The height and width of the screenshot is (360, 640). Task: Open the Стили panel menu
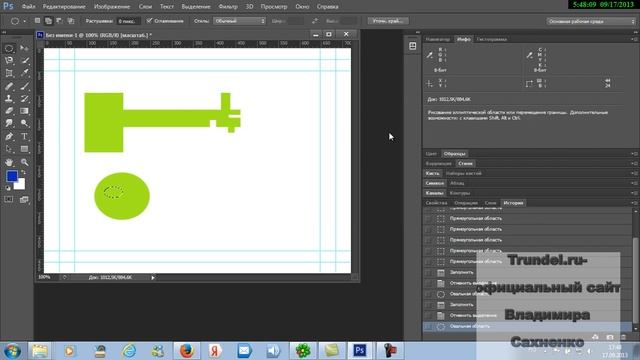634,164
